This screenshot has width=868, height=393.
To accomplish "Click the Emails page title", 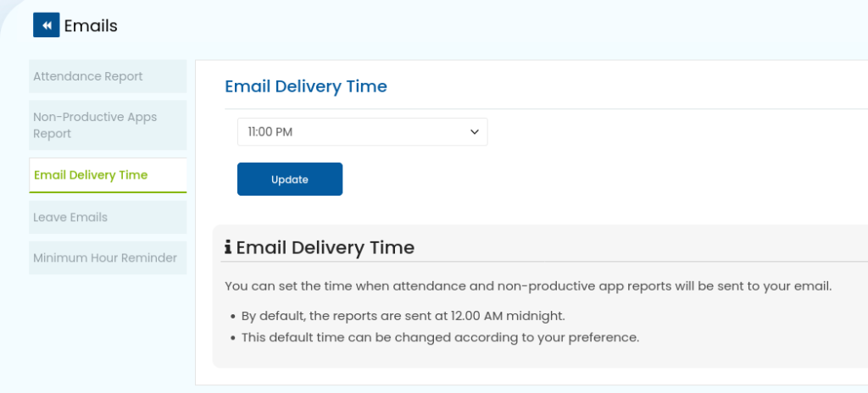I will [x=91, y=25].
